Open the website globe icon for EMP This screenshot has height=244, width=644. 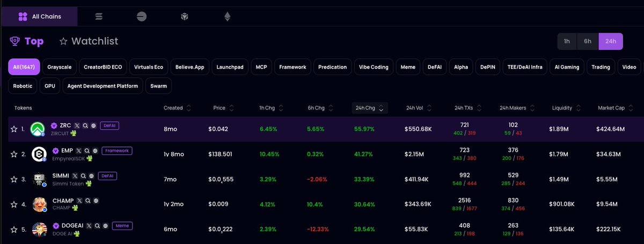(x=96, y=151)
